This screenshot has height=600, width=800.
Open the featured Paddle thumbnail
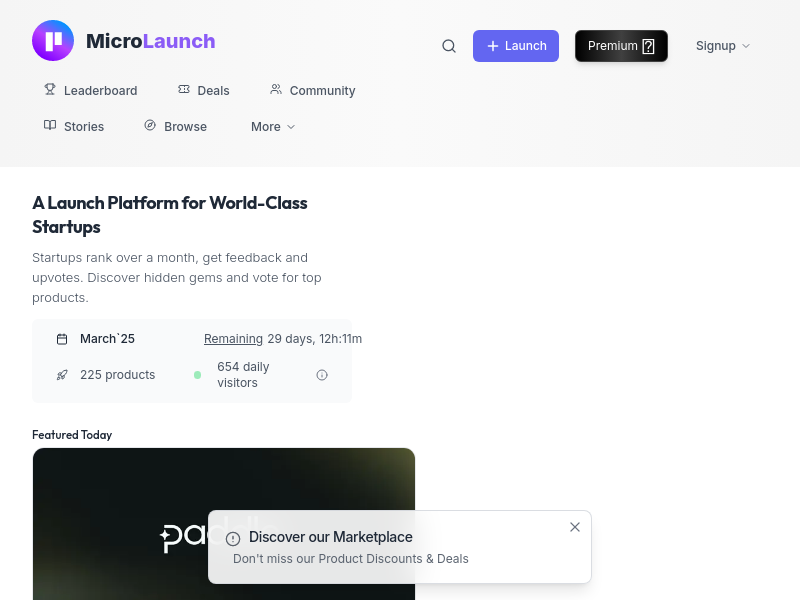tap(223, 524)
